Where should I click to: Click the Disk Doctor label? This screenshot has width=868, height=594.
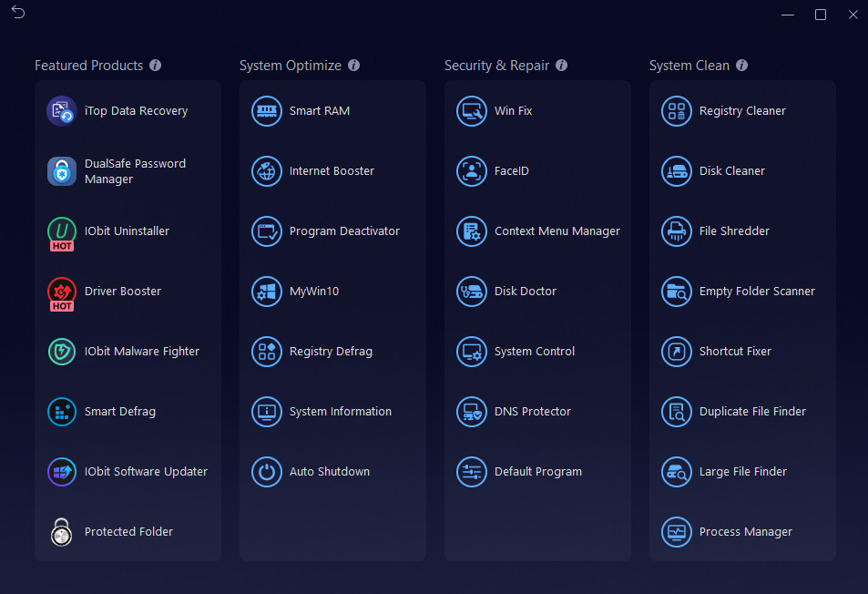coord(526,292)
